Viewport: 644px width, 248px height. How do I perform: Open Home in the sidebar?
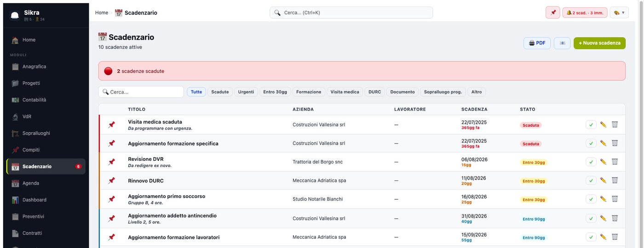click(46, 40)
